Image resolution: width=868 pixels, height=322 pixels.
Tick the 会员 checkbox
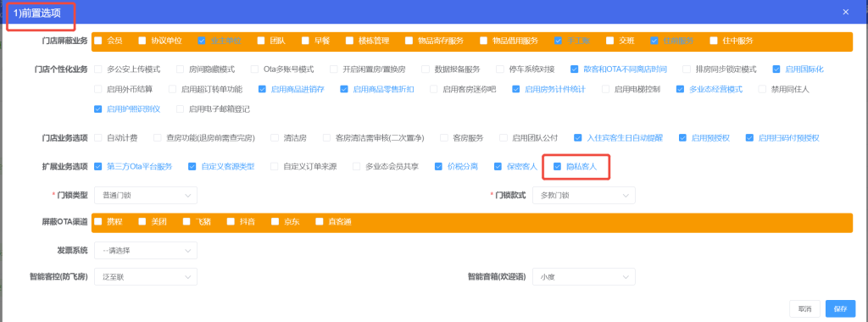coord(98,41)
